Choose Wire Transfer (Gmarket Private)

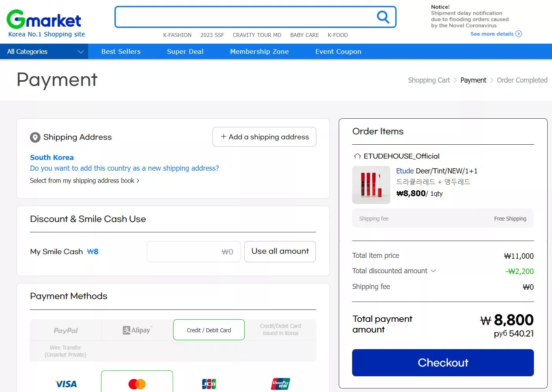pyautogui.click(x=65, y=351)
